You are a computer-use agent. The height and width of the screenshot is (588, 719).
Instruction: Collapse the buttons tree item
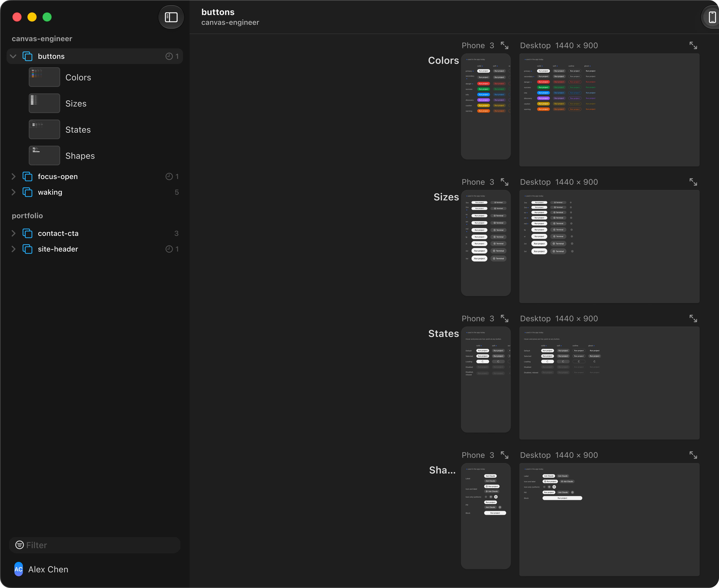click(x=13, y=56)
